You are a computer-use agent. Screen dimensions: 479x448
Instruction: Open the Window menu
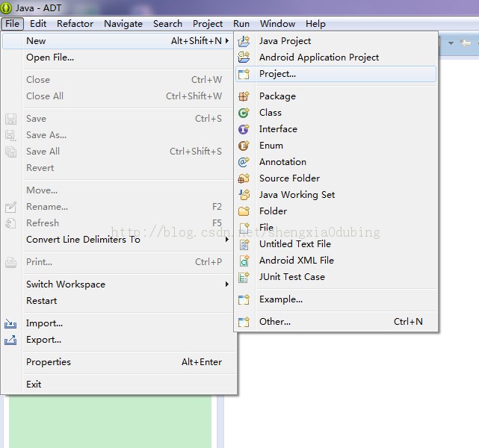click(x=278, y=24)
